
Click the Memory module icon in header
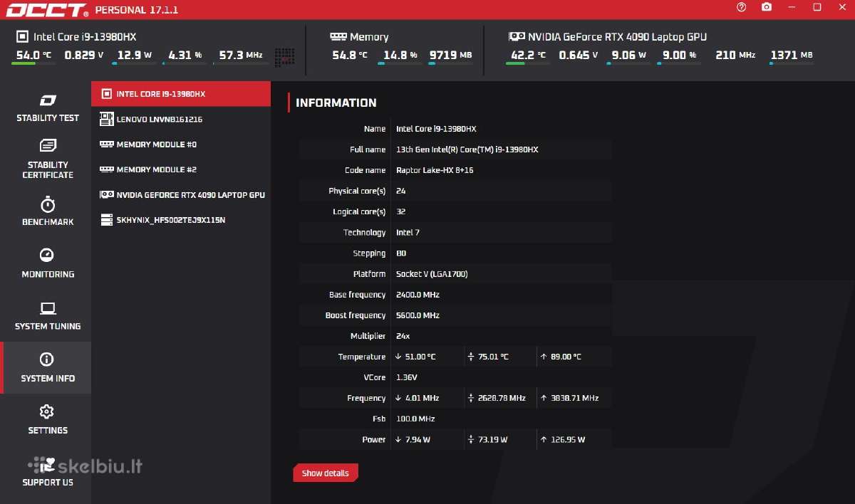pos(338,36)
